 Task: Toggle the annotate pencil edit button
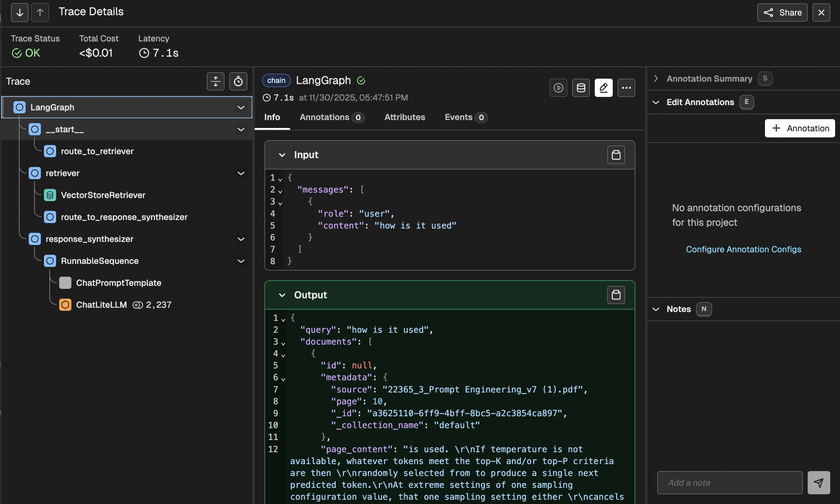coord(603,88)
